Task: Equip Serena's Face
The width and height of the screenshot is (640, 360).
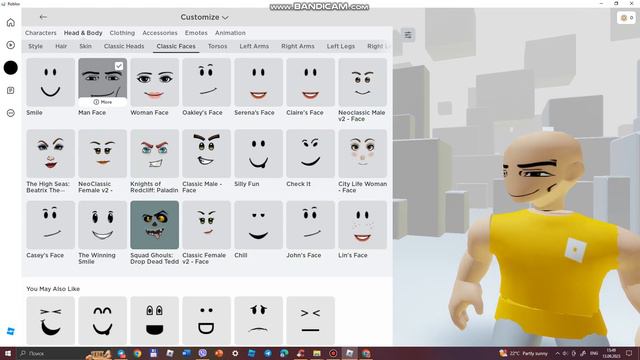Action: point(258,82)
